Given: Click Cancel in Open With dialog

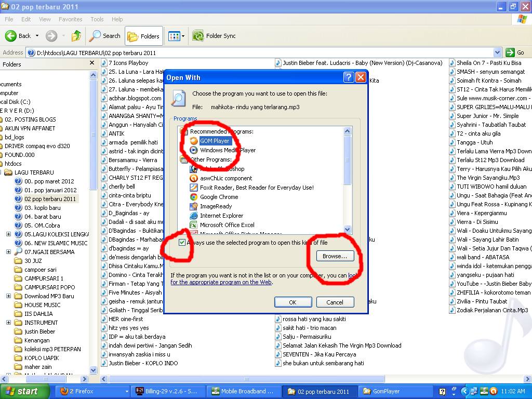Looking at the screenshot, I should (335, 302).
